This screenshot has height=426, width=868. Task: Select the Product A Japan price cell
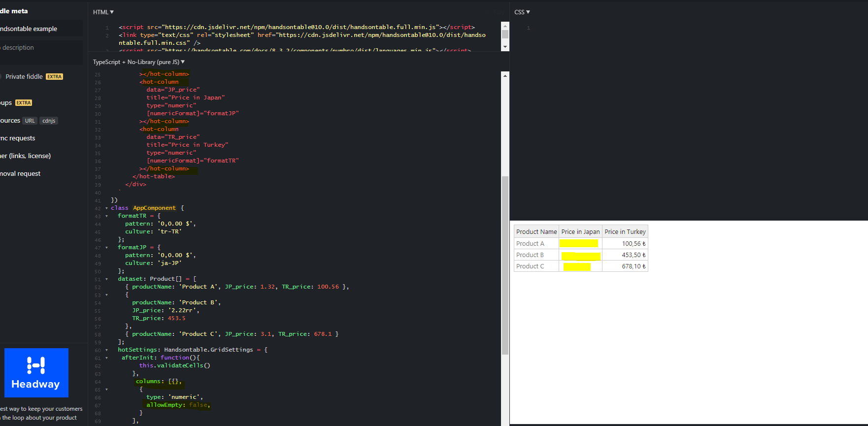click(581, 243)
